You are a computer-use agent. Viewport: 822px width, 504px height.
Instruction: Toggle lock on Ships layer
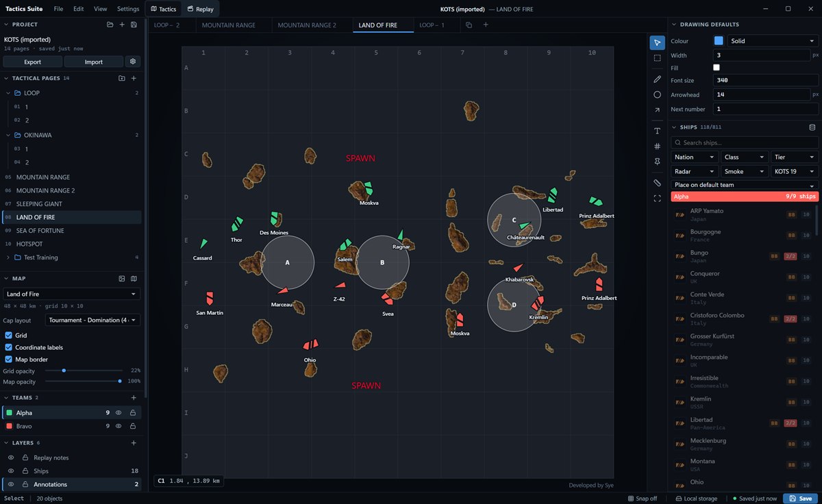point(25,471)
